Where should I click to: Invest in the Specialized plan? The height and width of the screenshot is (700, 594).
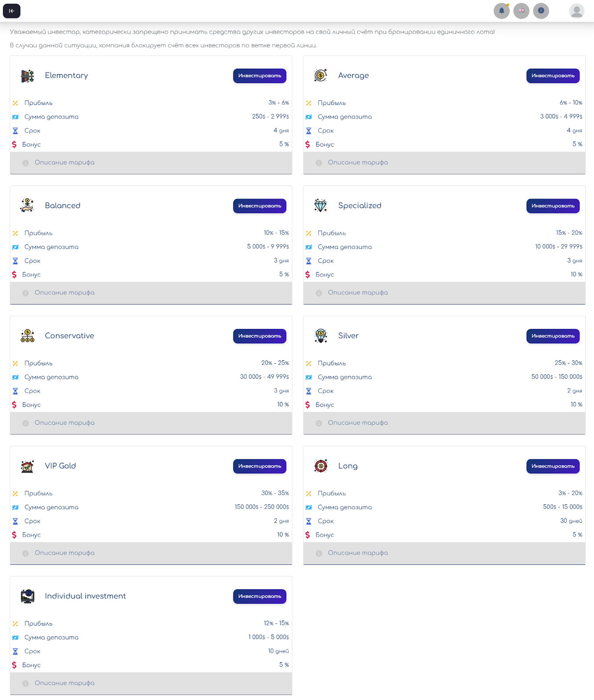553,206
